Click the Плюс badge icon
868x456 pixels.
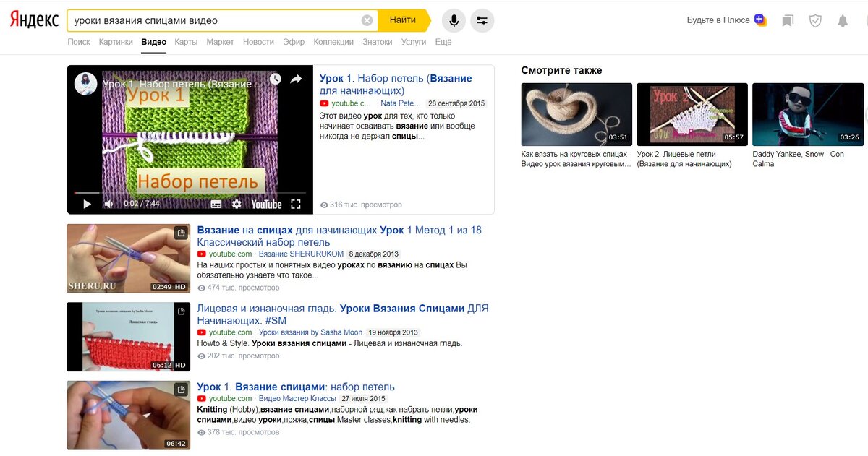(x=759, y=20)
